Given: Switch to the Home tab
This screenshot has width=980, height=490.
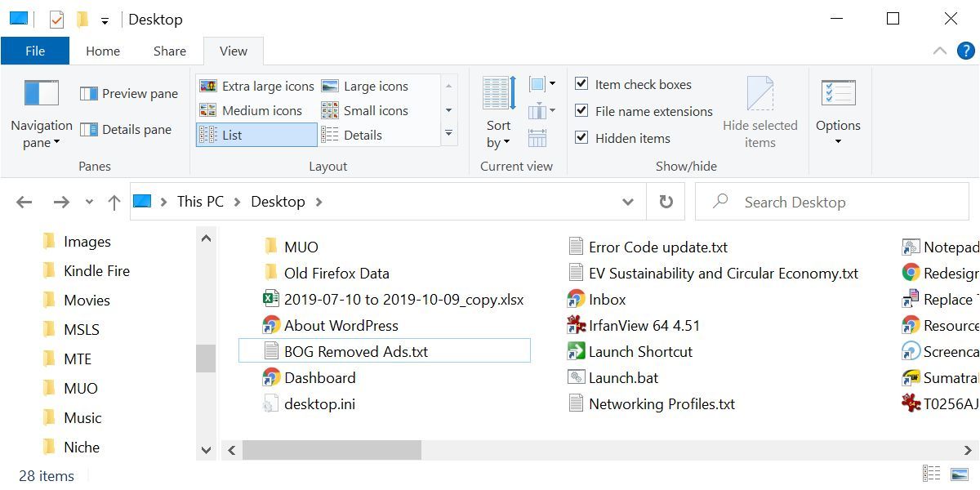Looking at the screenshot, I should click(x=102, y=50).
